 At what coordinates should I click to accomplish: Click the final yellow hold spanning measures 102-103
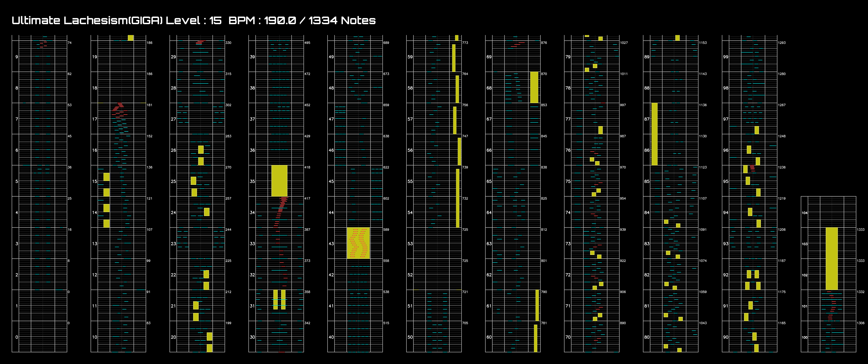pyautogui.click(x=832, y=259)
